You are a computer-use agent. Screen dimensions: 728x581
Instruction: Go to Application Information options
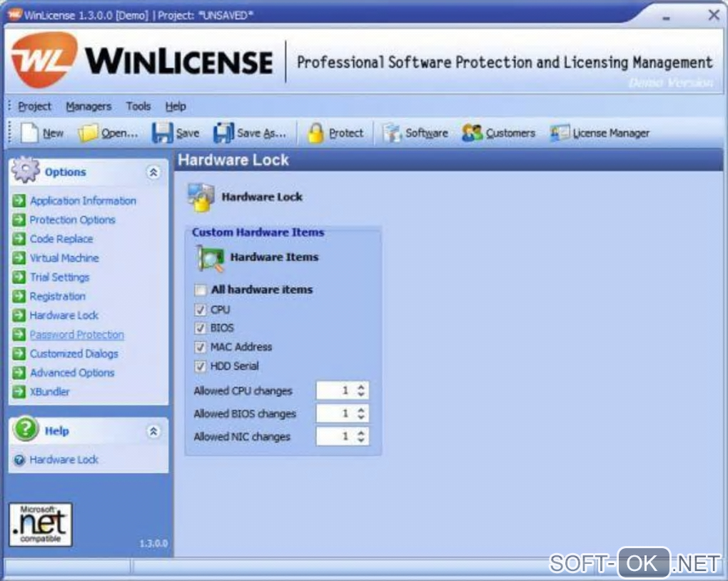point(83,201)
